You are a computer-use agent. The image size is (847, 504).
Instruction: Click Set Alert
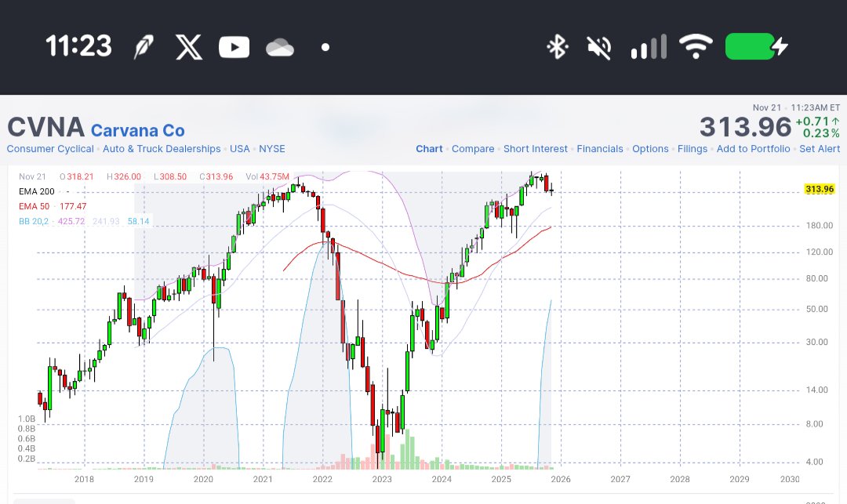coord(820,149)
